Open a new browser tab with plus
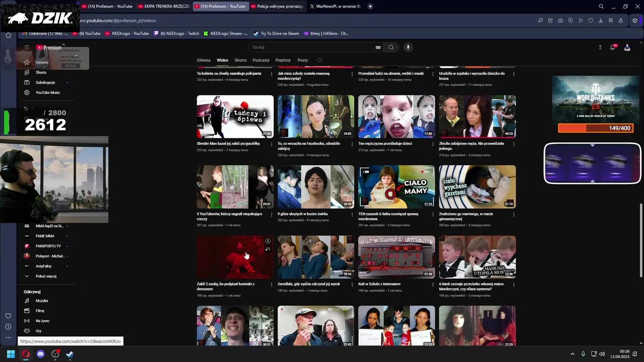644x362 pixels. [370, 7]
